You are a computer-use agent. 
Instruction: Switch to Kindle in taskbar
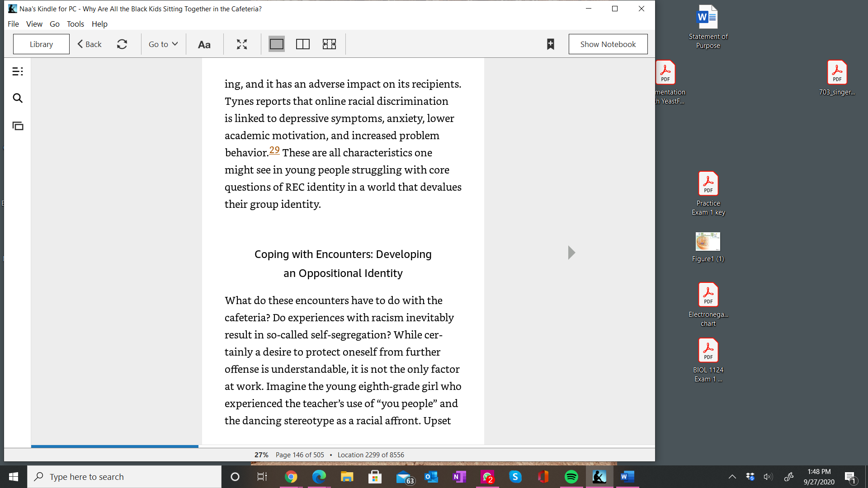coord(599,477)
